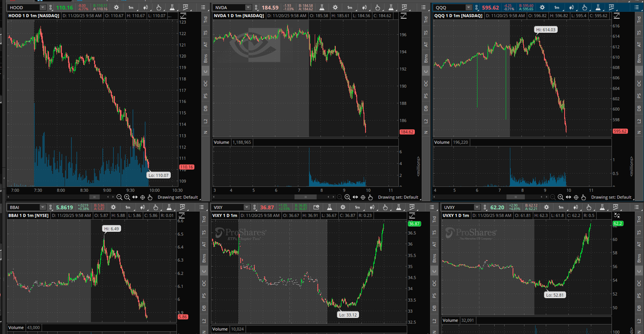This screenshot has height=334, width=644.
Task: Open studies flask icon in NVDA panel
Action: (x=391, y=8)
